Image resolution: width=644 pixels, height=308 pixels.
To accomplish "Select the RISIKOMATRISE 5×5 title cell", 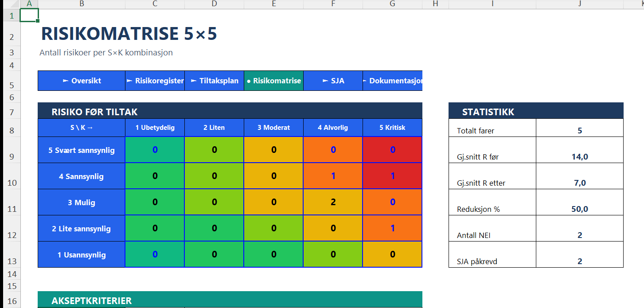I will tap(129, 34).
